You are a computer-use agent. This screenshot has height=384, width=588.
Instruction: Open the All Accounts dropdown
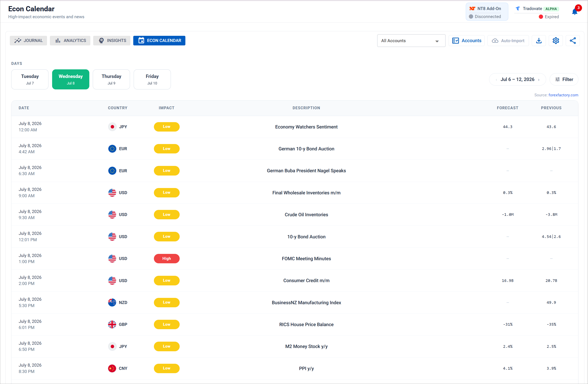pyautogui.click(x=411, y=41)
